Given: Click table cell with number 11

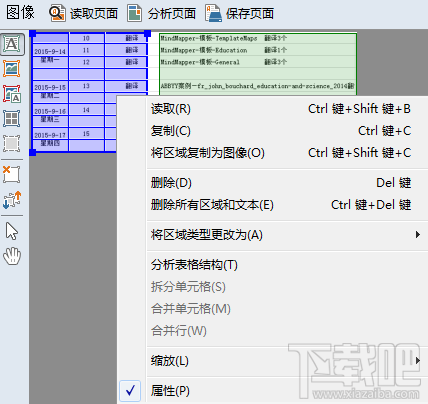Looking at the screenshot, I should (86, 50).
